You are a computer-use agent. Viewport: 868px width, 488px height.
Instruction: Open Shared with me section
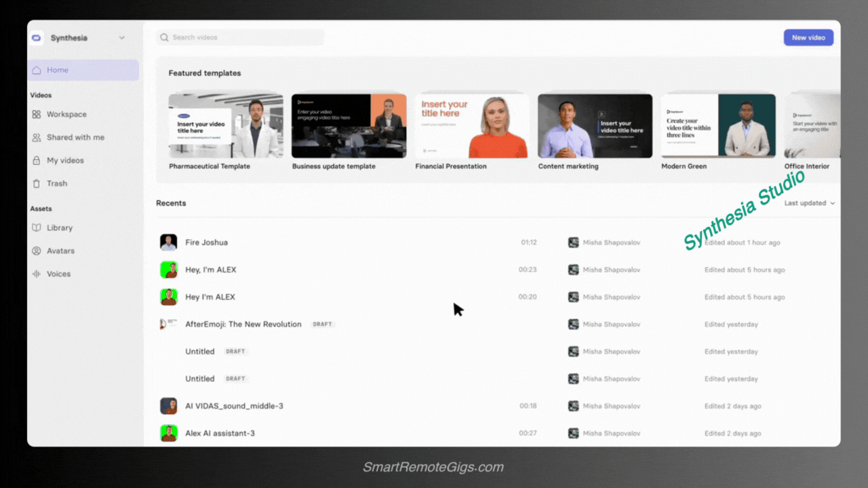(x=75, y=138)
